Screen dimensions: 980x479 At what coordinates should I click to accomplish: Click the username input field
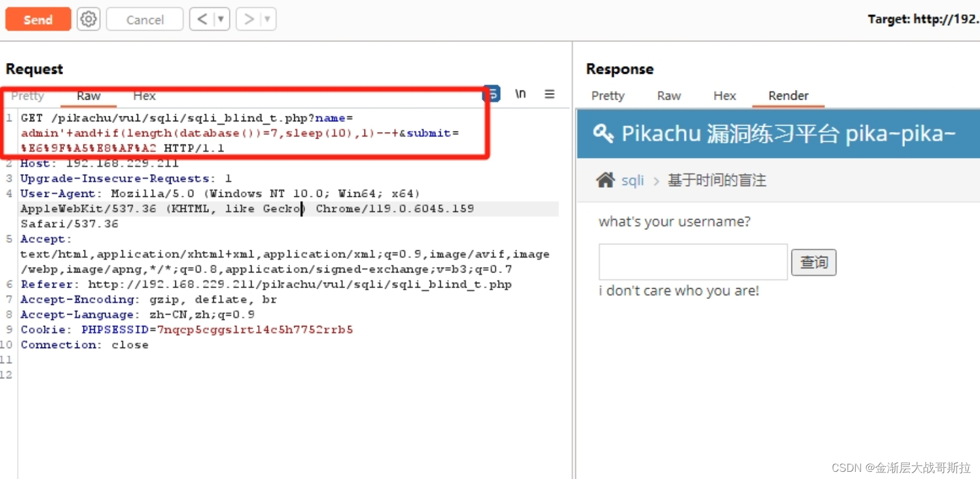tap(693, 262)
